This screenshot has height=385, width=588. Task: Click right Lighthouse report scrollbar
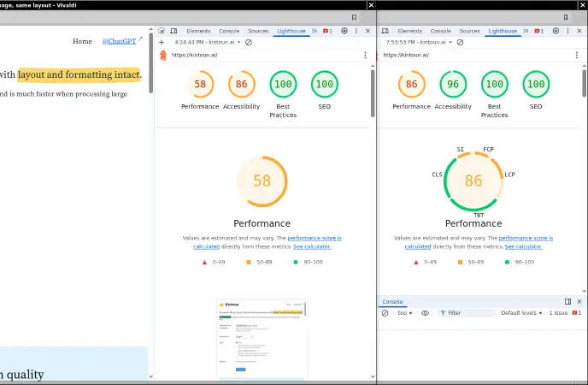[585, 83]
